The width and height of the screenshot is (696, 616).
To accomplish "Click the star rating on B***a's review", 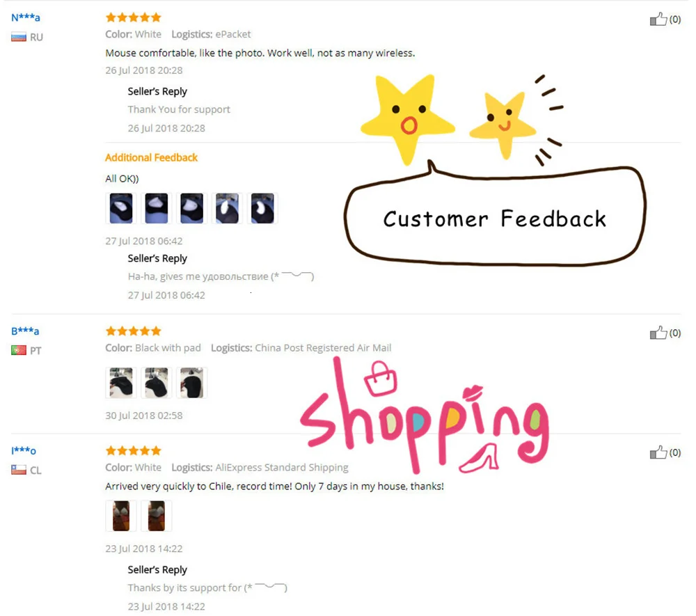I will click(x=133, y=331).
